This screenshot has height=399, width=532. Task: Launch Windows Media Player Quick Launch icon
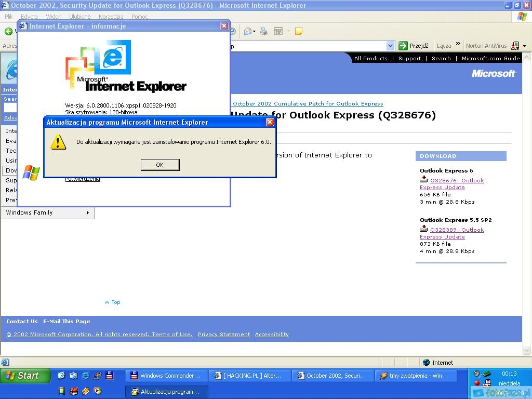tap(97, 391)
